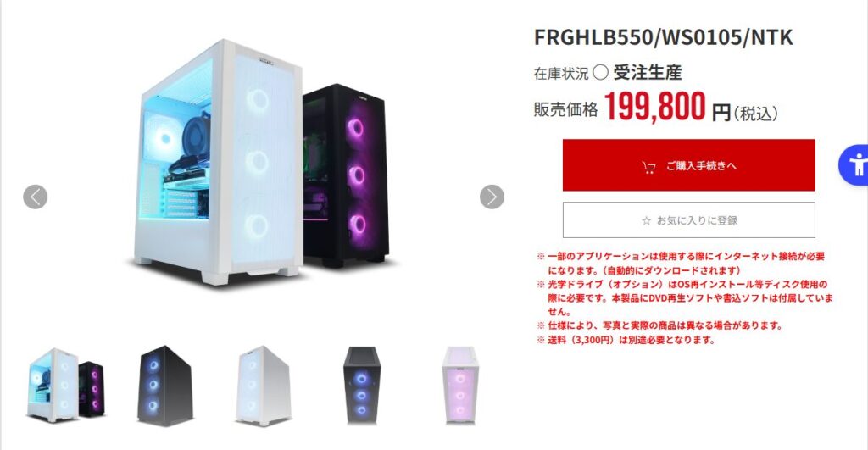The height and width of the screenshot is (450, 868).
Task: Click the star icon on favorites button
Action: pyautogui.click(x=646, y=221)
